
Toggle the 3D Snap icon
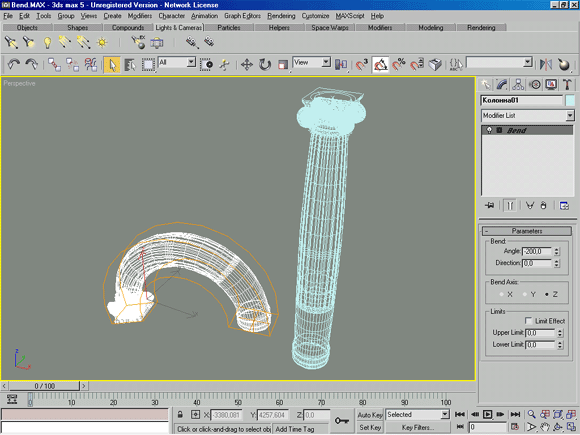tap(361, 65)
